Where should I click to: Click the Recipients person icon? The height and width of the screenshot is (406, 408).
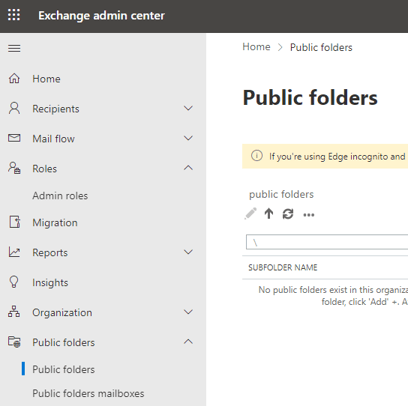[x=14, y=109]
